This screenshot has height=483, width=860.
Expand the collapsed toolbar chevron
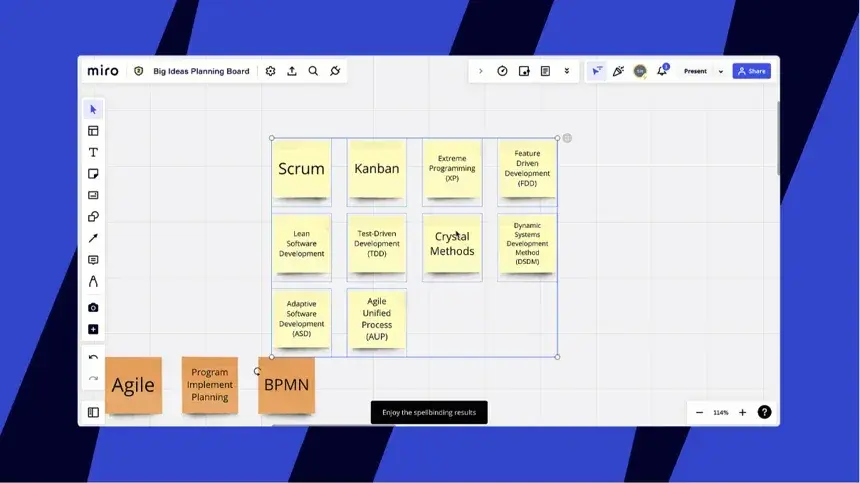pyautogui.click(x=480, y=71)
